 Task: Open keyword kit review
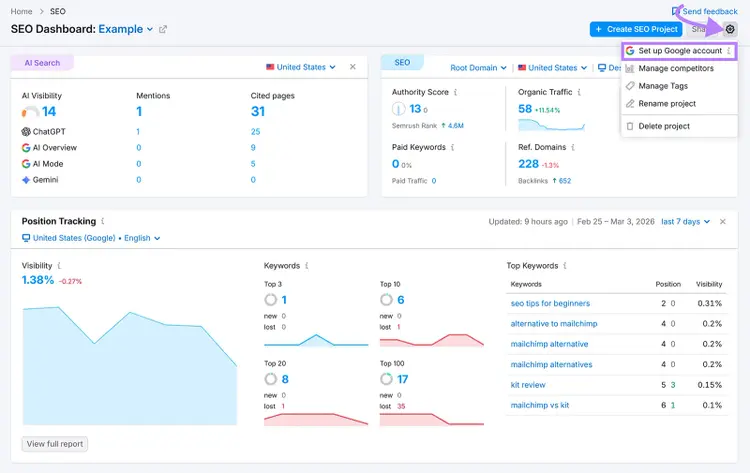point(528,385)
